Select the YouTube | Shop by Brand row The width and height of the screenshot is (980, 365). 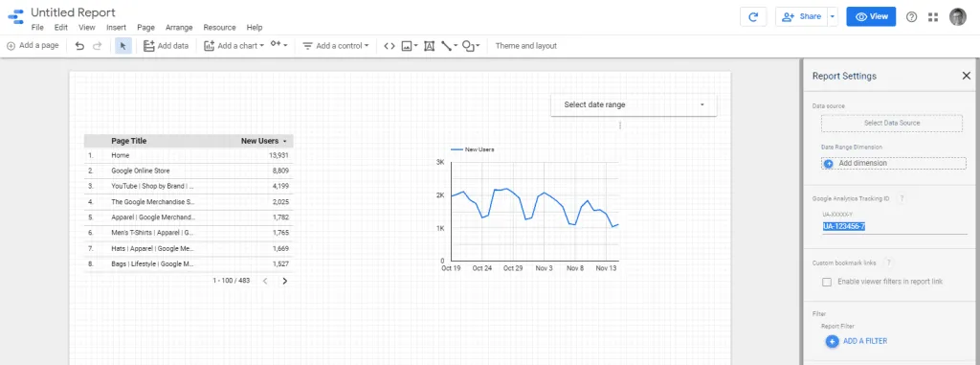coord(189,187)
